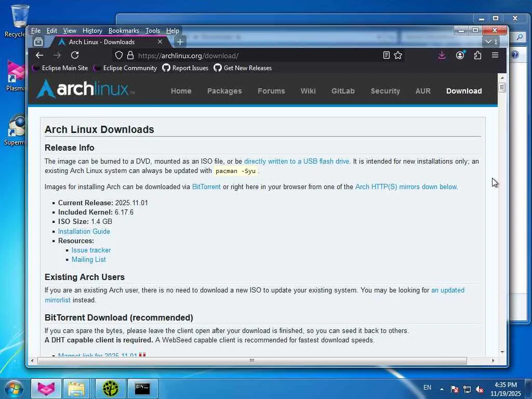This screenshot has height=399, width=532.
Task: Click the site security padlock icon
Action: [x=130, y=55]
